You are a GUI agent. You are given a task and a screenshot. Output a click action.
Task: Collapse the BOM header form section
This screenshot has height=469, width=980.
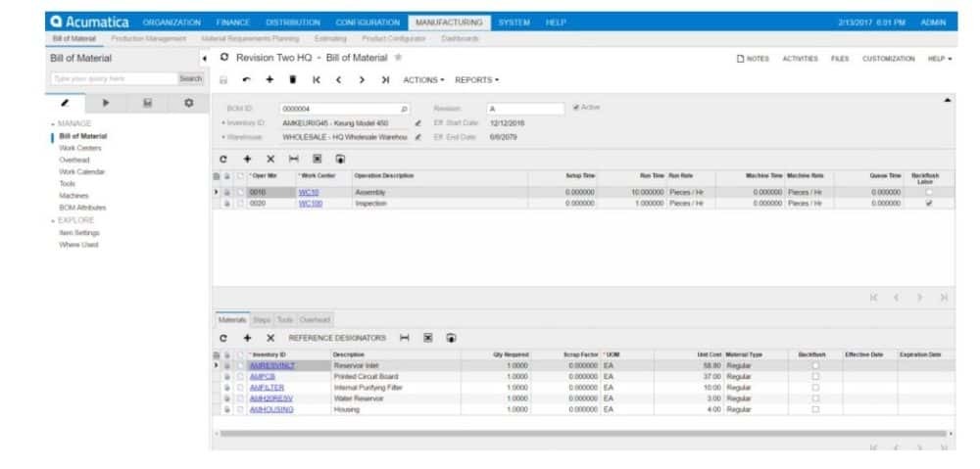click(x=948, y=100)
